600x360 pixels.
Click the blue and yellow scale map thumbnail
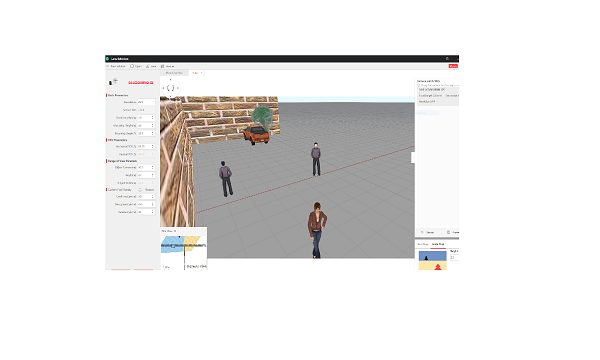point(432,261)
